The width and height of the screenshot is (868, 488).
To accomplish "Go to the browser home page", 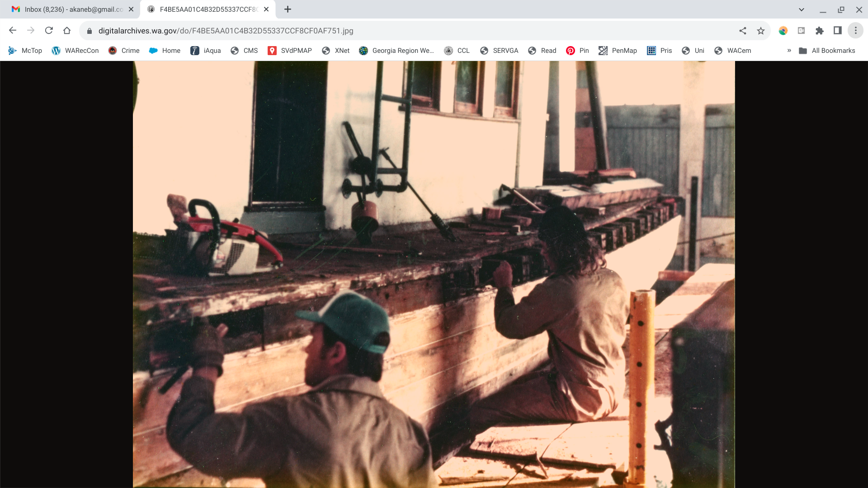I will pos(67,31).
